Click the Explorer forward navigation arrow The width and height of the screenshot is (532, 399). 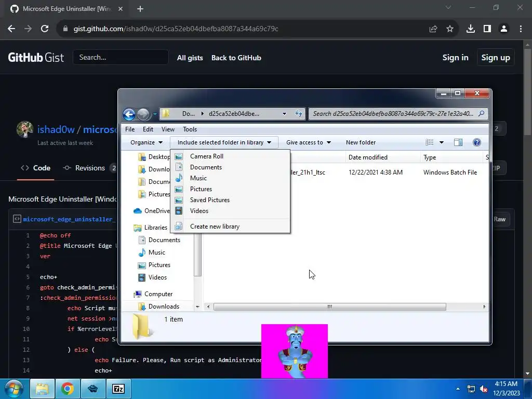pos(143,114)
